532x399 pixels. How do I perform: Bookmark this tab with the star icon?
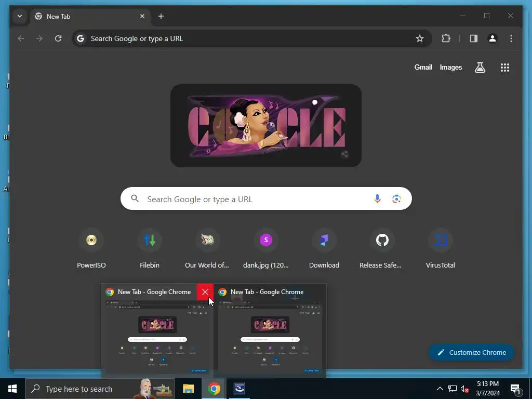(x=420, y=38)
